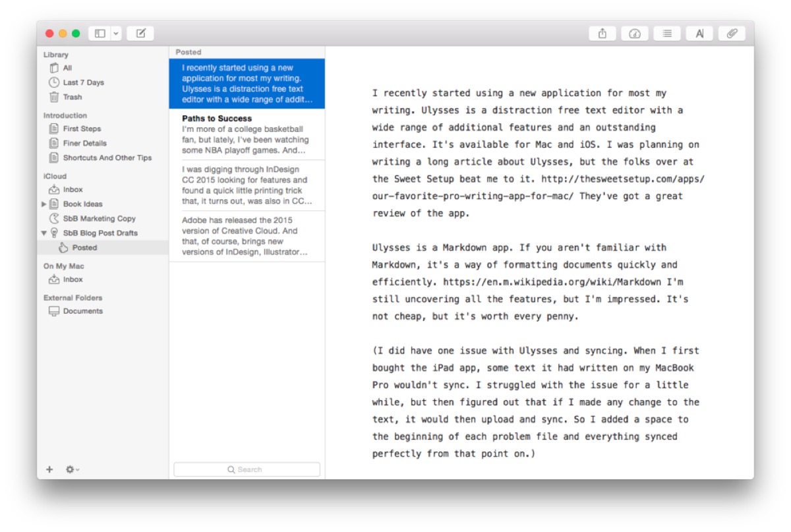Create a new sheet with compose icon
This screenshot has height=532, width=791.
[x=140, y=33]
